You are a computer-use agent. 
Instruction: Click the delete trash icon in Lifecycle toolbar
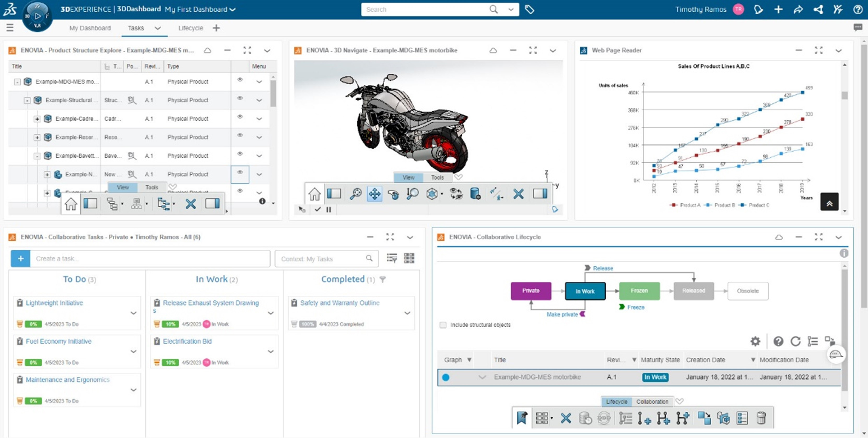[x=761, y=418]
